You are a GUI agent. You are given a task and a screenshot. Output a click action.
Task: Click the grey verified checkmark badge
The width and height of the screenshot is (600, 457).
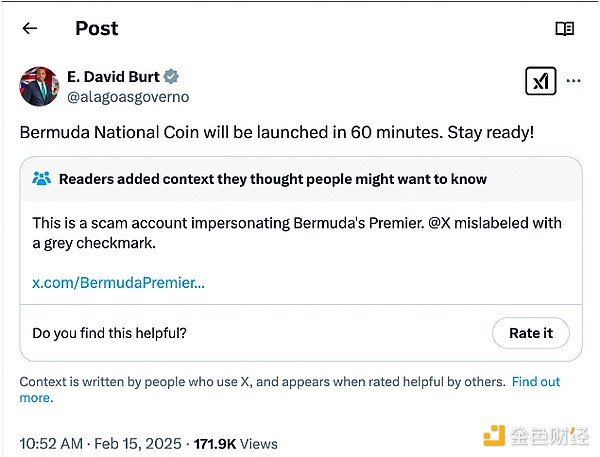pyautogui.click(x=172, y=77)
